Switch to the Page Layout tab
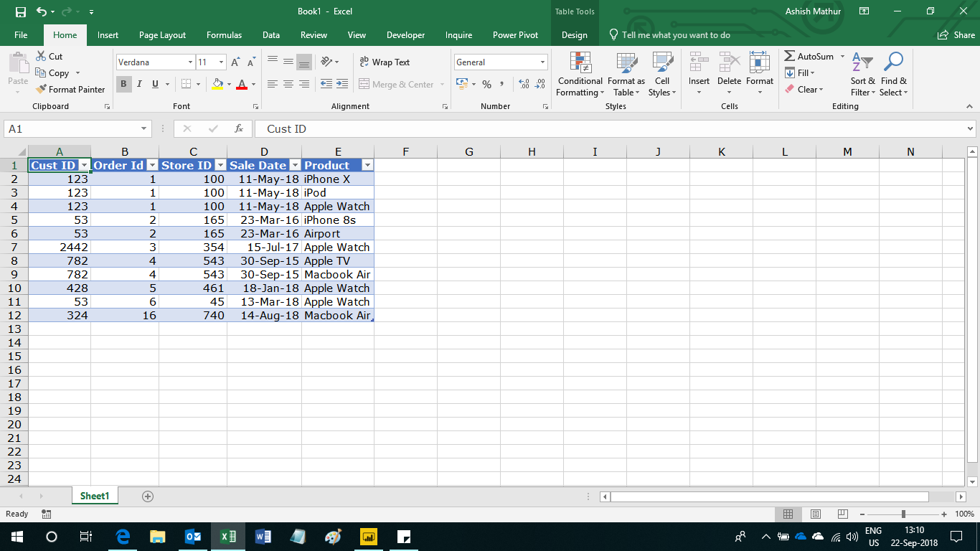Image resolution: width=980 pixels, height=551 pixels. pos(162,34)
